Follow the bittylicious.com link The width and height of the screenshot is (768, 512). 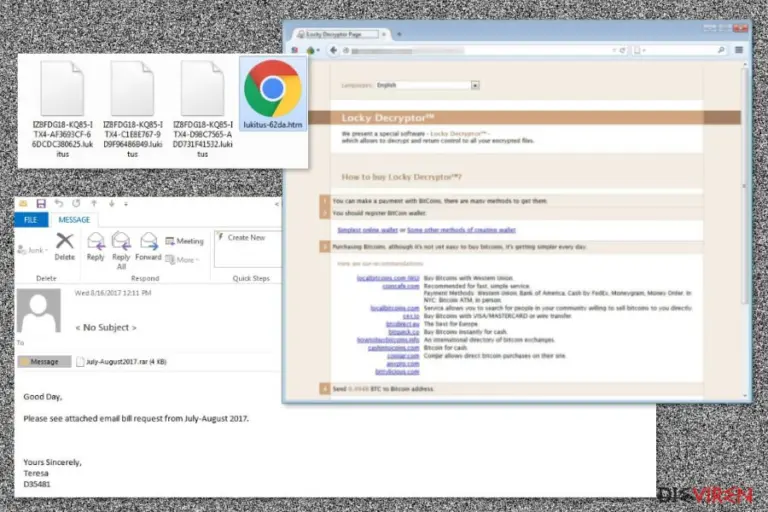click(x=397, y=371)
